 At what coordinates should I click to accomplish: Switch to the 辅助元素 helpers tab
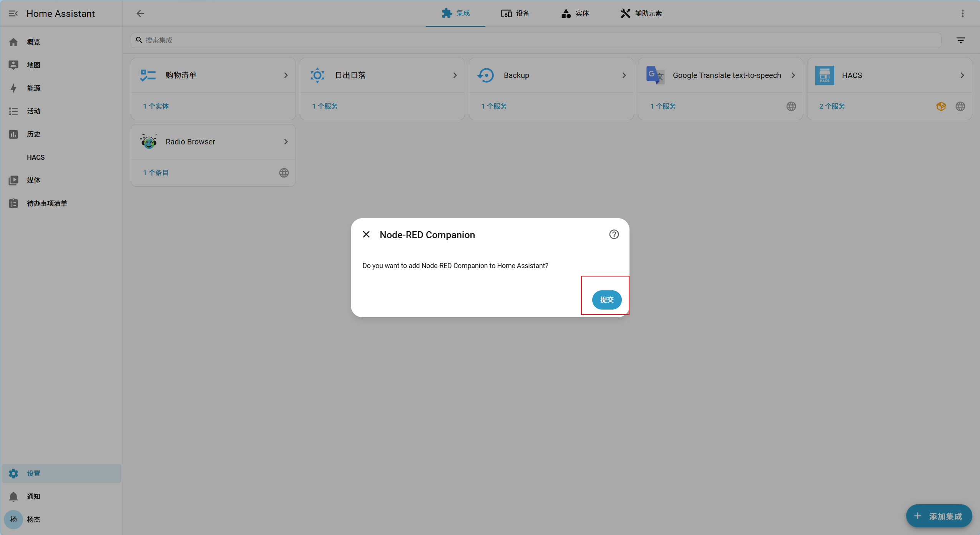(x=641, y=13)
